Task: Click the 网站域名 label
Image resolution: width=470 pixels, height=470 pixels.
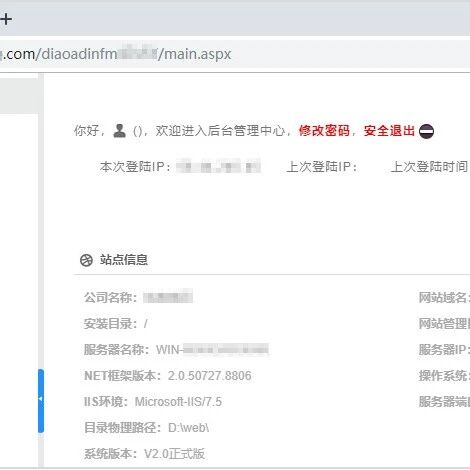Action: click(x=444, y=297)
